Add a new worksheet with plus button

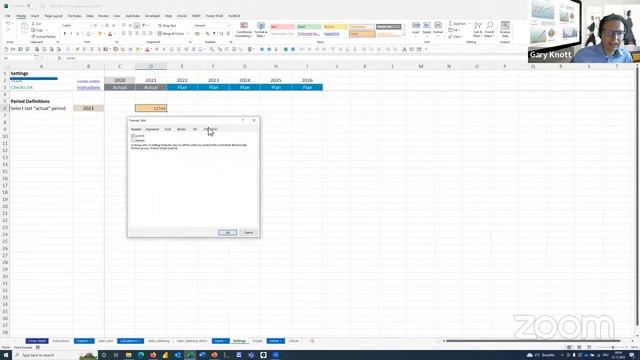[x=312, y=341]
